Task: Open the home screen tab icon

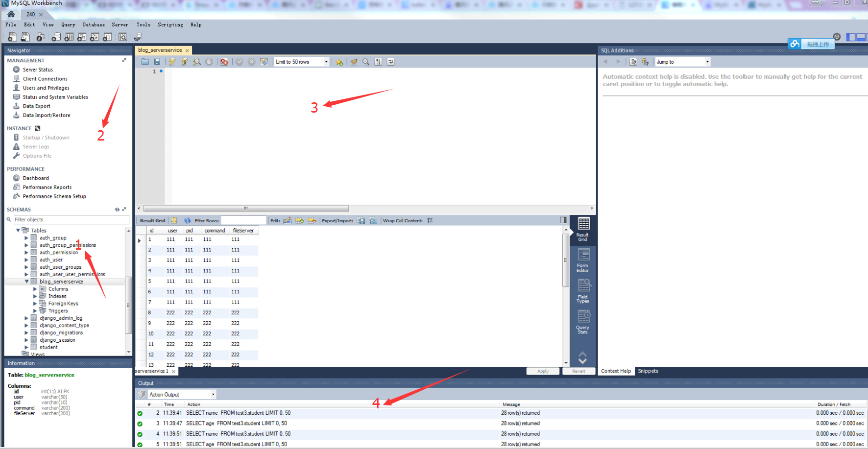Action: [x=11, y=14]
